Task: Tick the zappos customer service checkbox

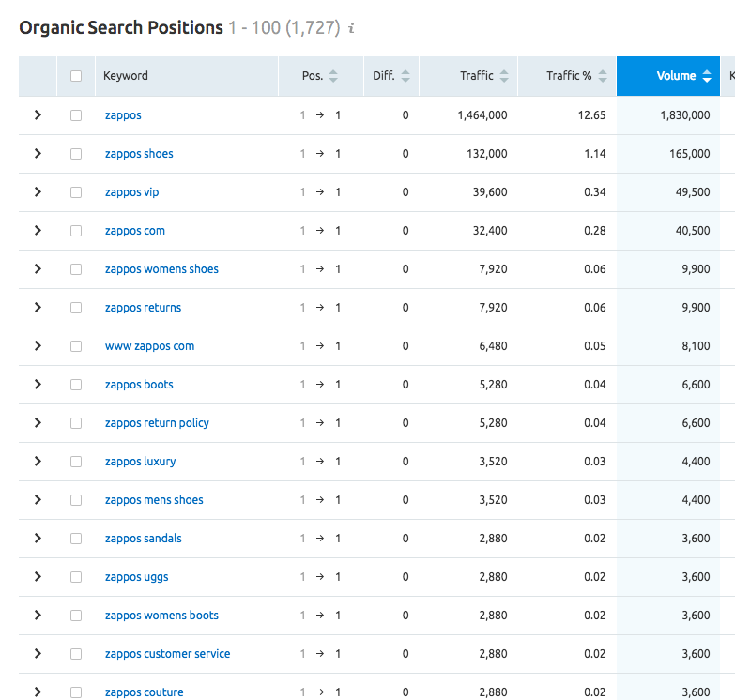Action: pyautogui.click(x=76, y=654)
